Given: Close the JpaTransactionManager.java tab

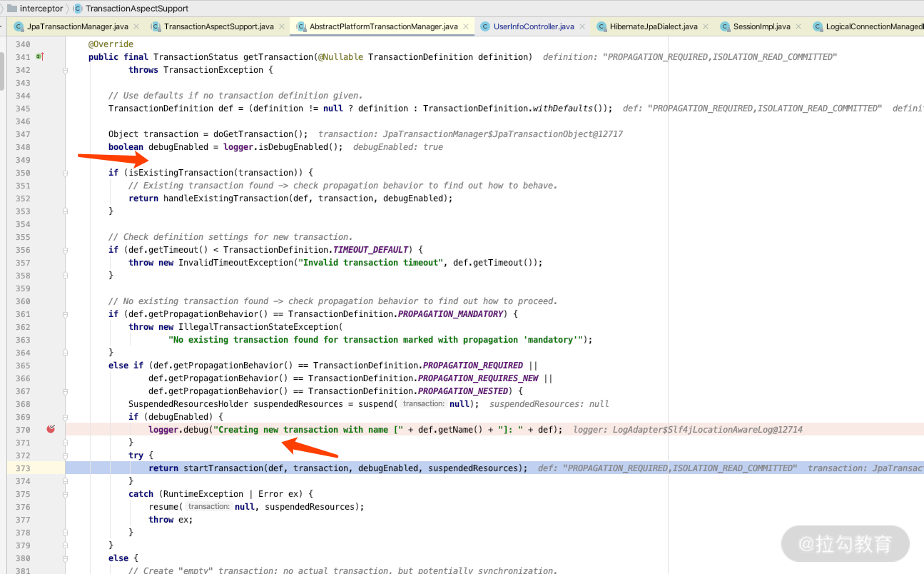Looking at the screenshot, I should (x=136, y=27).
